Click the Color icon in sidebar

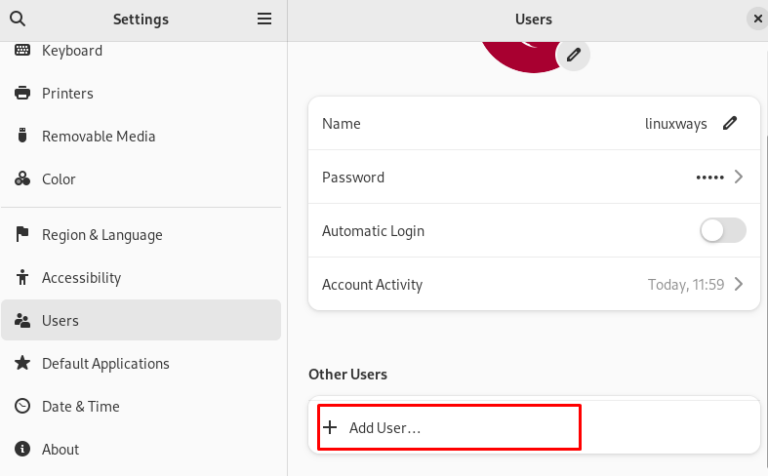point(22,179)
